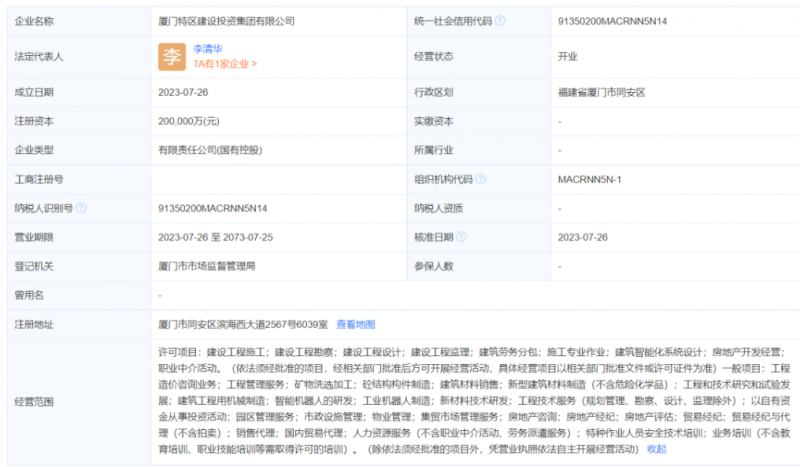Collapse business scope with 收起
This screenshot has width=800, height=467.
[657, 449]
